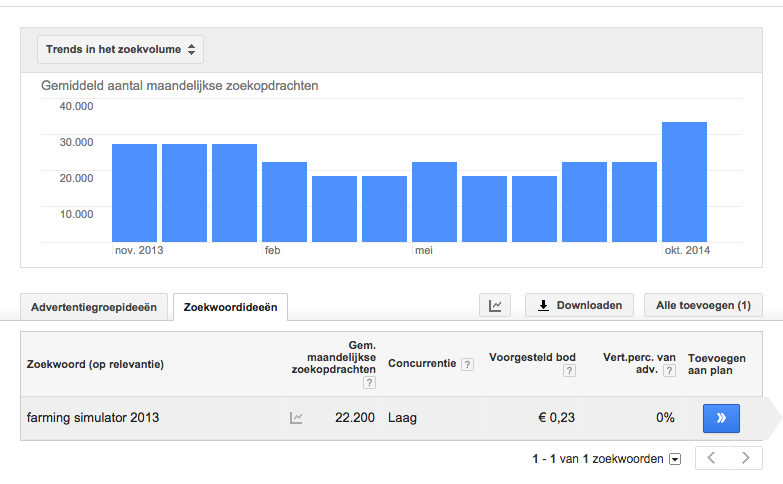
Task: Click the Toevoegen aan plan header
Action: [717, 364]
